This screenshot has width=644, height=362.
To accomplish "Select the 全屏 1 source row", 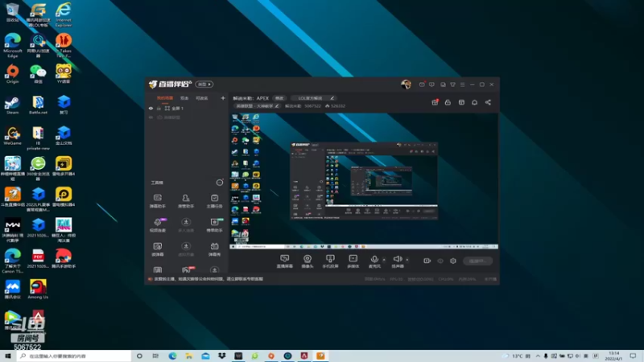I will [x=187, y=109].
